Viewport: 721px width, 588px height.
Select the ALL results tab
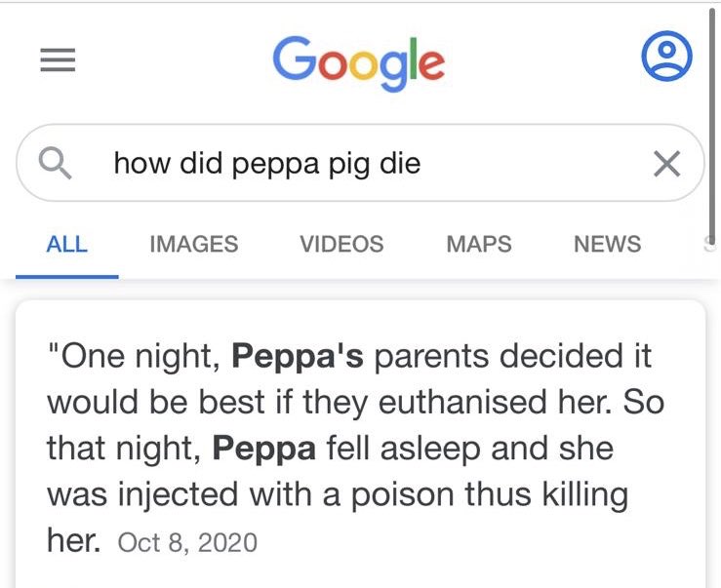coord(66,244)
